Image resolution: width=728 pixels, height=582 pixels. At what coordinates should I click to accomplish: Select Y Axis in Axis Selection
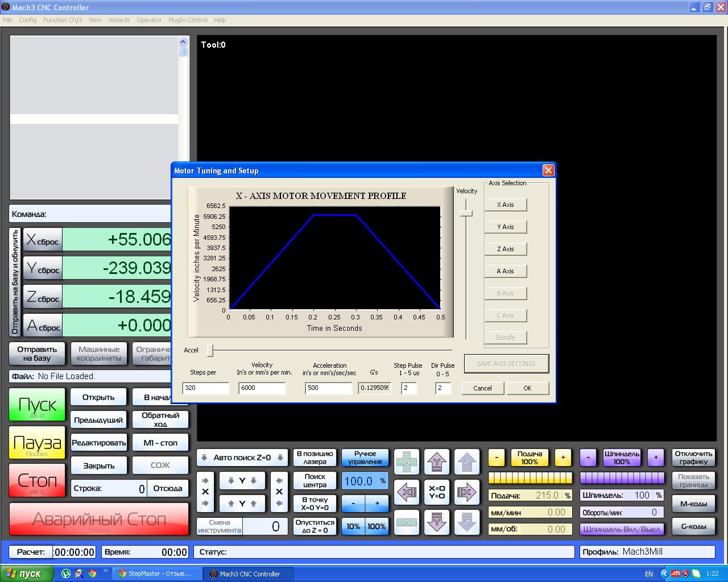[506, 227]
